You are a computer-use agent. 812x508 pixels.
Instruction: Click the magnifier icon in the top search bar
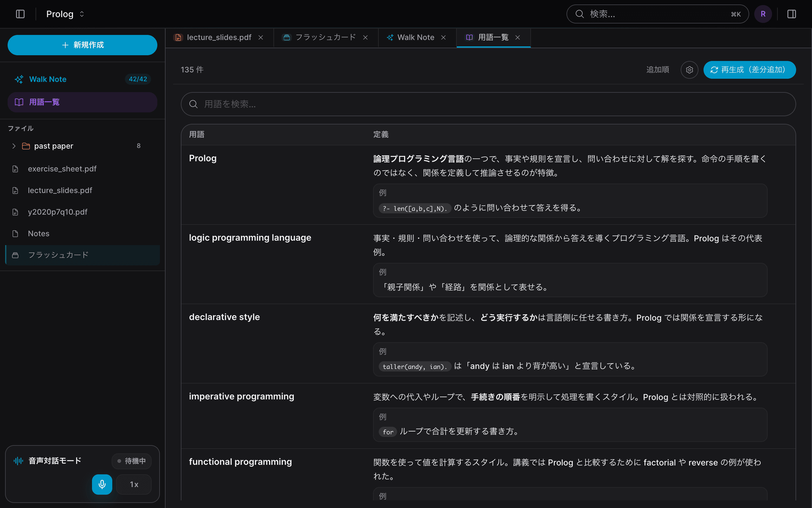coord(580,14)
